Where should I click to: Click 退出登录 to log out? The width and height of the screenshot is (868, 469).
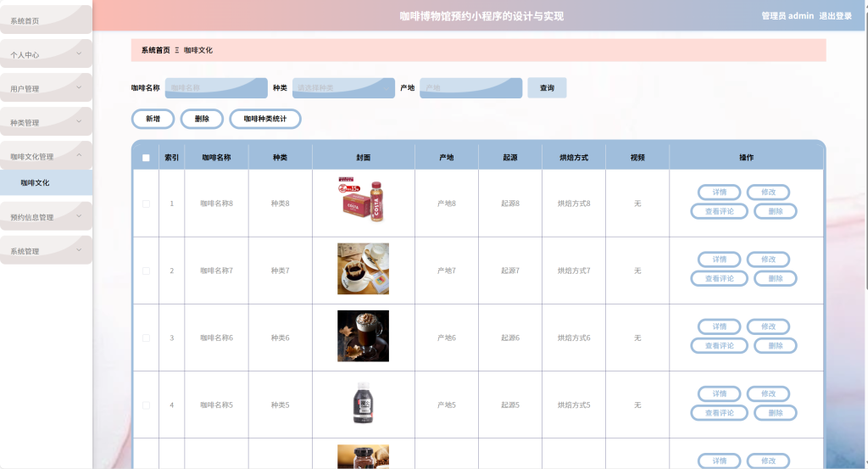pos(835,16)
